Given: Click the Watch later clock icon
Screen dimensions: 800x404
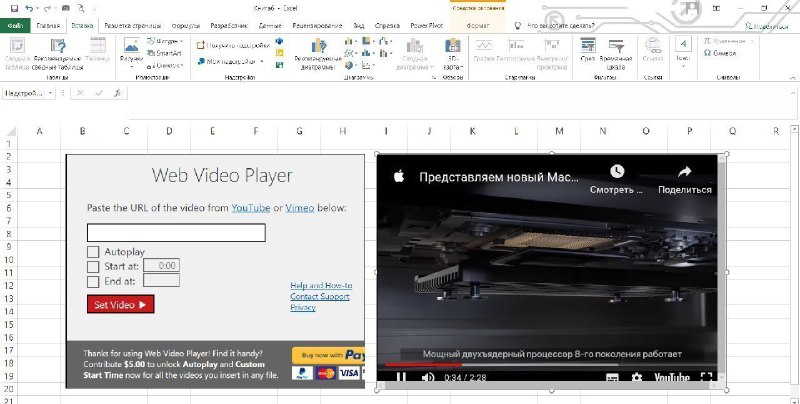Looking at the screenshot, I should pos(617,171).
